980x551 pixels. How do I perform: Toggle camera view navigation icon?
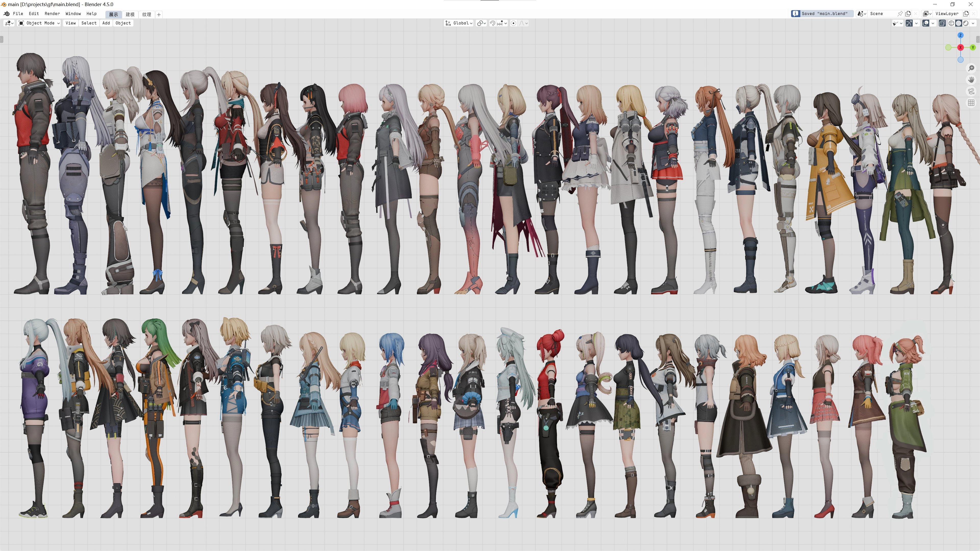971,91
